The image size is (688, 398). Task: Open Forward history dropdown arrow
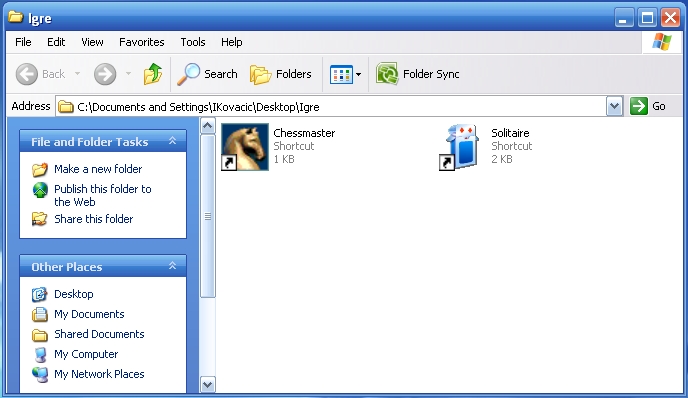[128, 74]
